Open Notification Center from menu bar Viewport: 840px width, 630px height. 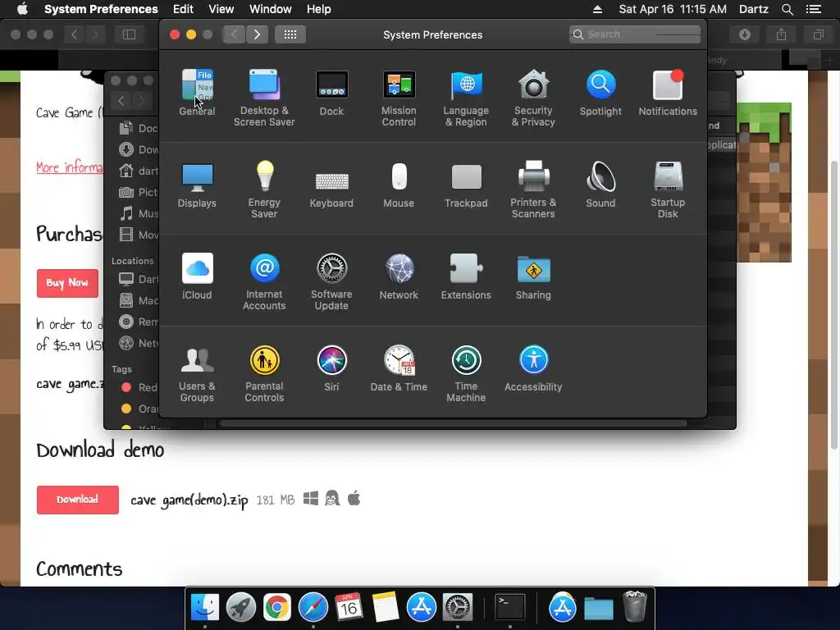(x=814, y=9)
